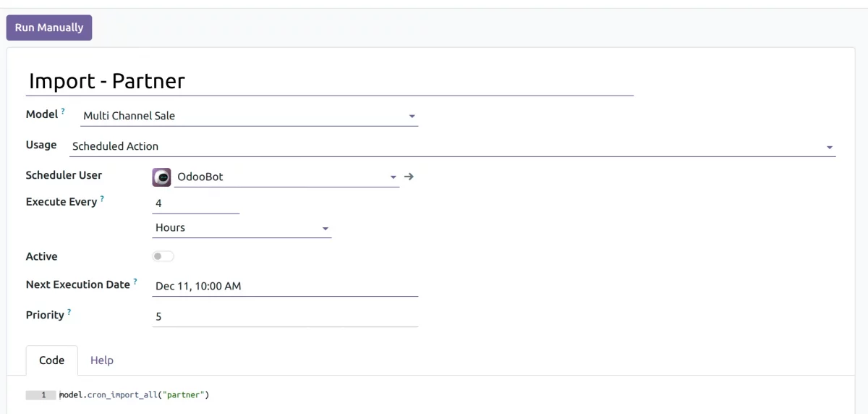Image resolution: width=868 pixels, height=414 pixels.
Task: Click the code editor line with cron_import_all
Action: [135, 395]
